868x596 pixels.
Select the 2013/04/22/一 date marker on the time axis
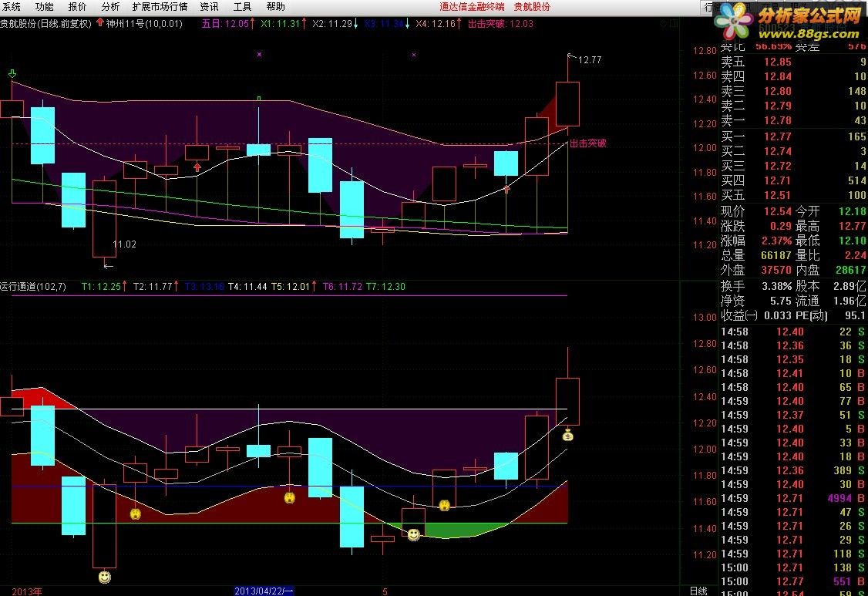tap(264, 591)
